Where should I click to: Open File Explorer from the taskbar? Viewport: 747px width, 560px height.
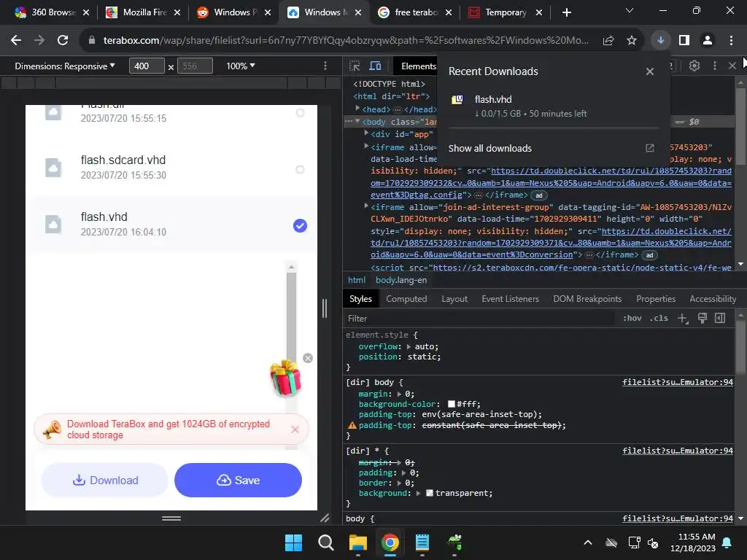[357, 542]
